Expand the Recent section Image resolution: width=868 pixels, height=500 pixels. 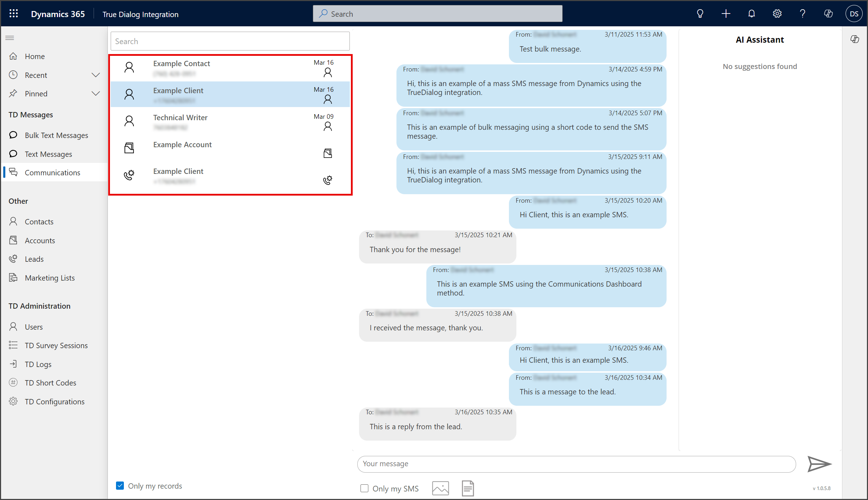[95, 75]
